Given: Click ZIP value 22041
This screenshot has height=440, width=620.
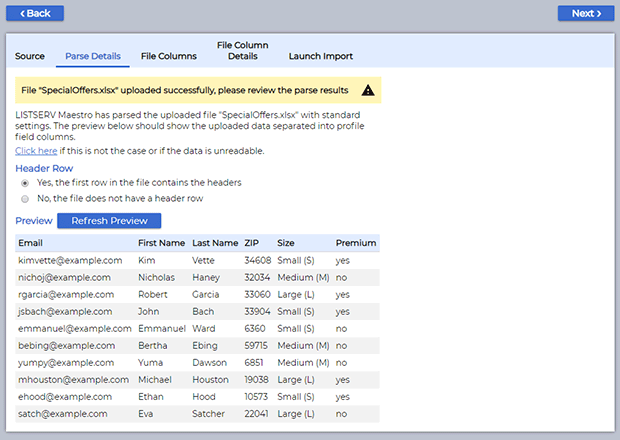Looking at the screenshot, I should (x=256, y=414).
